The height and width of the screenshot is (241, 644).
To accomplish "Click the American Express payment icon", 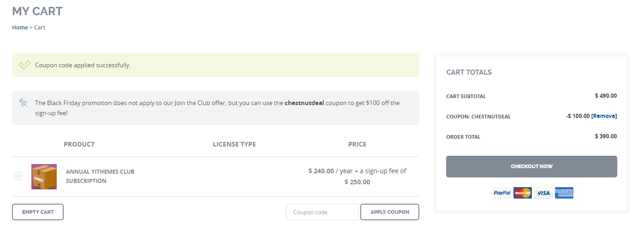I will click(564, 193).
